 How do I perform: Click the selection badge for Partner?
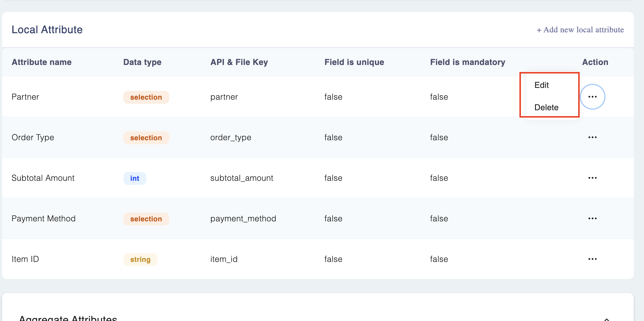146,97
